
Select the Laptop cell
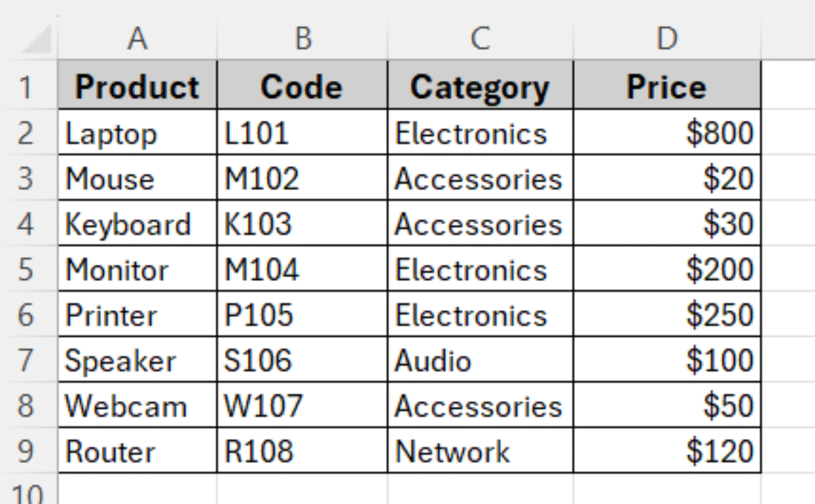click(137, 132)
